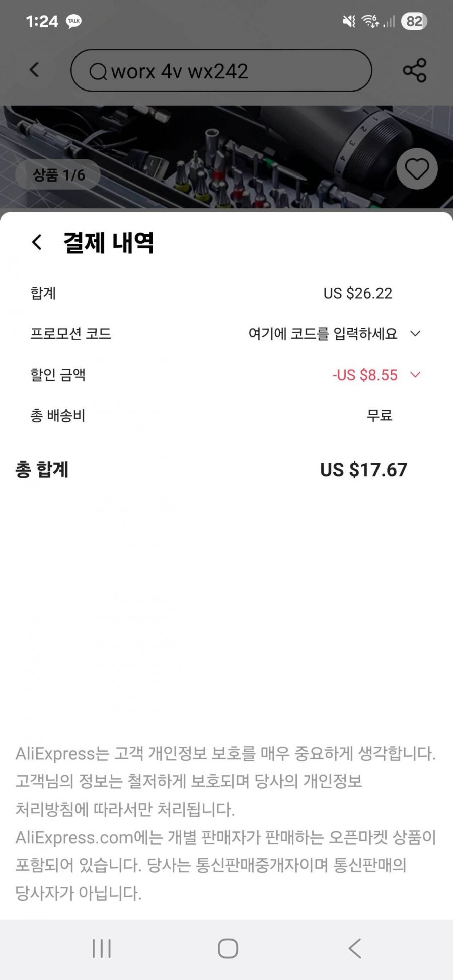Click the search field with worx 4v wx242
Image resolution: width=453 pixels, height=980 pixels.
[221, 70]
